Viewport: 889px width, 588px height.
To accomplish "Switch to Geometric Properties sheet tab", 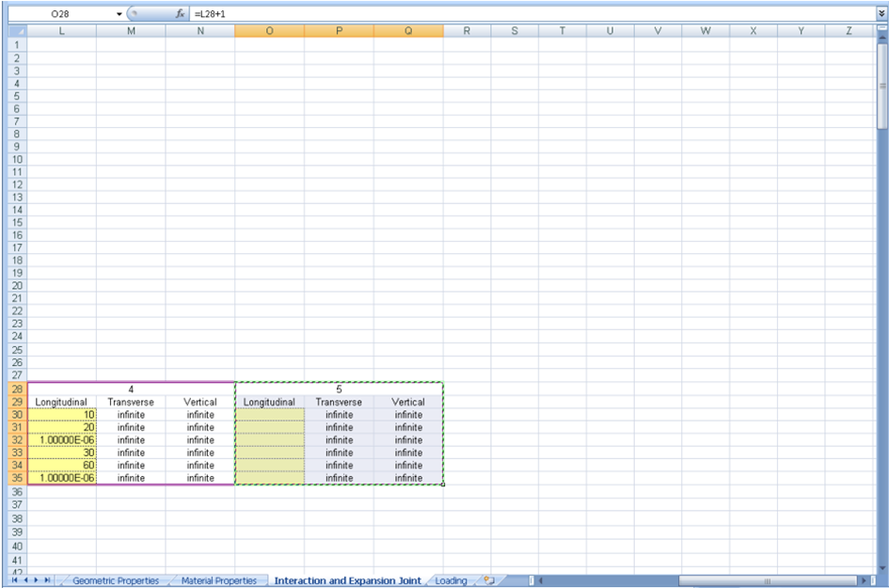I will click(115, 580).
